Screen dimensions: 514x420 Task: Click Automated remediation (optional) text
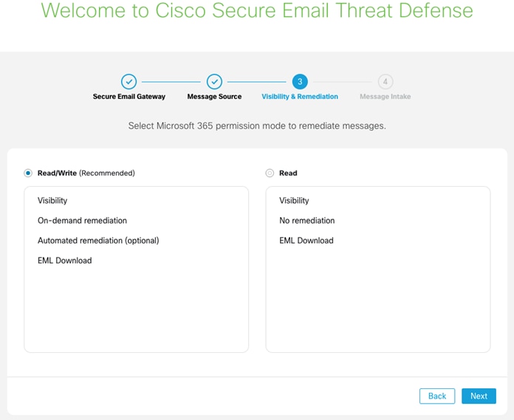tap(98, 241)
